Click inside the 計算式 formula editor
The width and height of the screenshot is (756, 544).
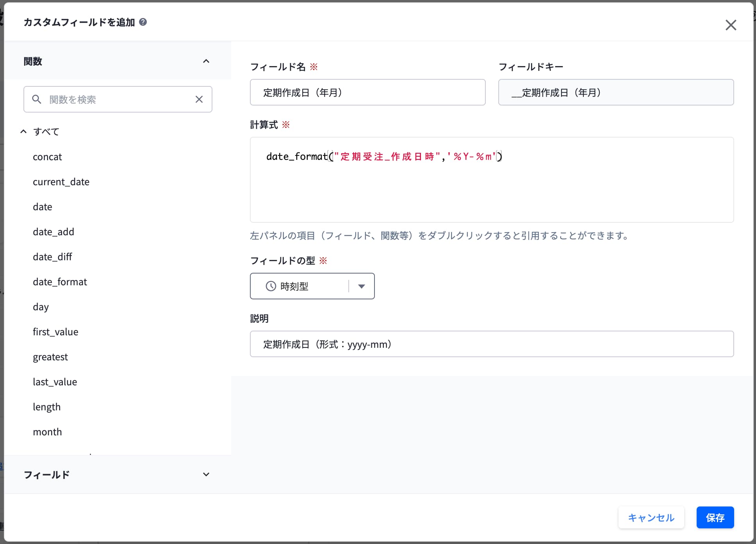tap(492, 180)
